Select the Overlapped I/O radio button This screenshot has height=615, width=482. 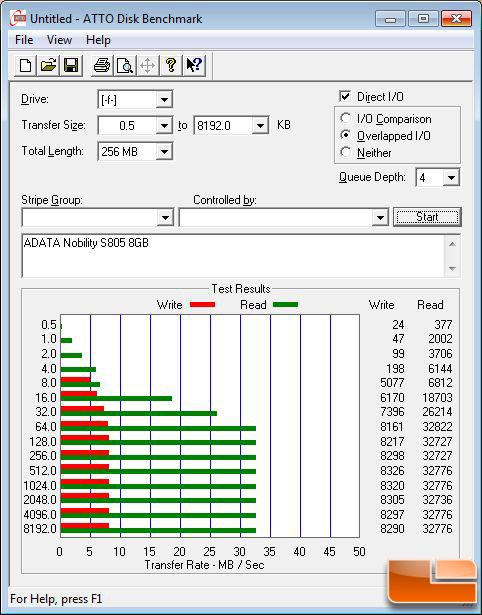tap(346, 135)
